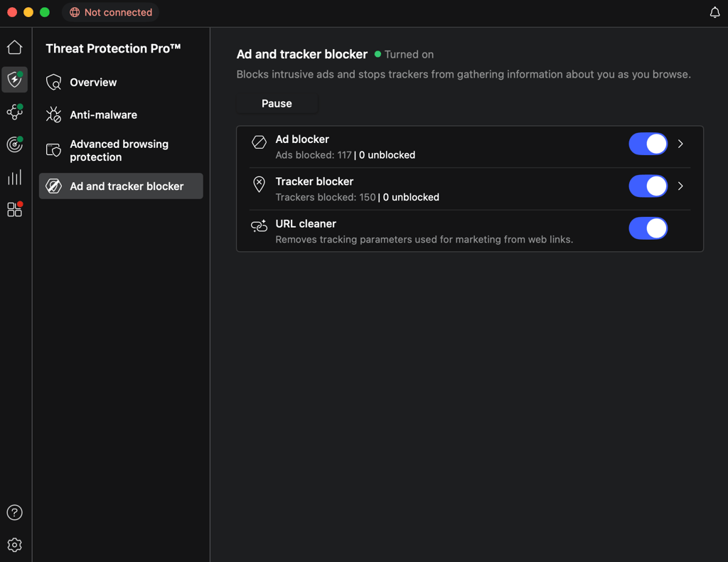Click the Anti-malware bug icon
Image resolution: width=728 pixels, height=562 pixels.
pyautogui.click(x=54, y=115)
